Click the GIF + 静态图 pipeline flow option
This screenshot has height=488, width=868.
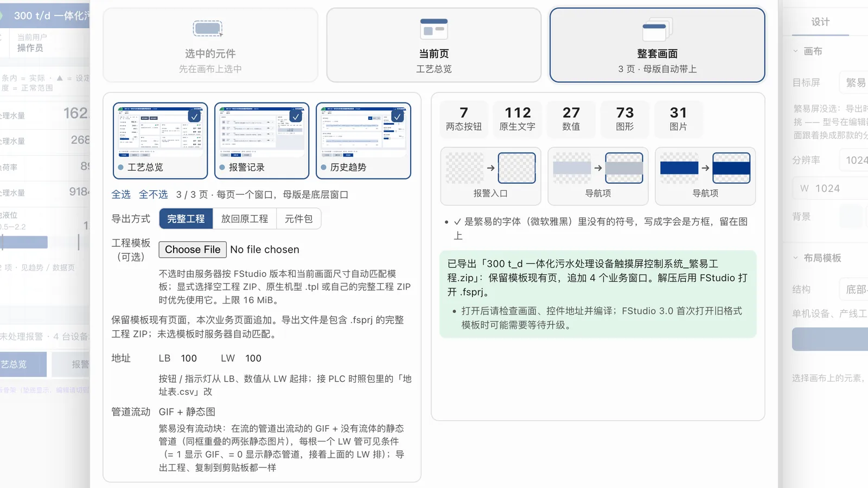click(x=187, y=412)
